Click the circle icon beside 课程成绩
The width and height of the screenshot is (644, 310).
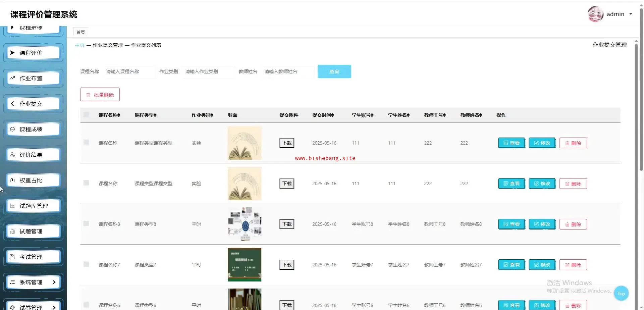[x=12, y=129]
